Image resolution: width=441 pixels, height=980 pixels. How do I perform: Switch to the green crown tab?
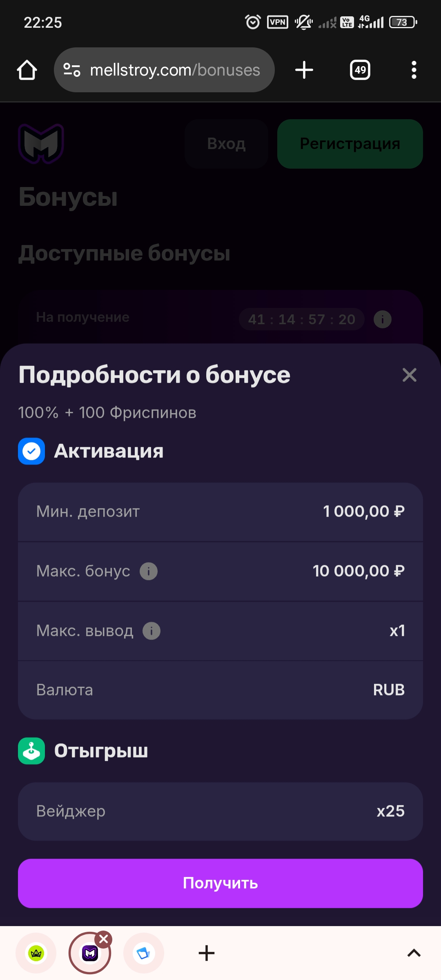coord(36,953)
